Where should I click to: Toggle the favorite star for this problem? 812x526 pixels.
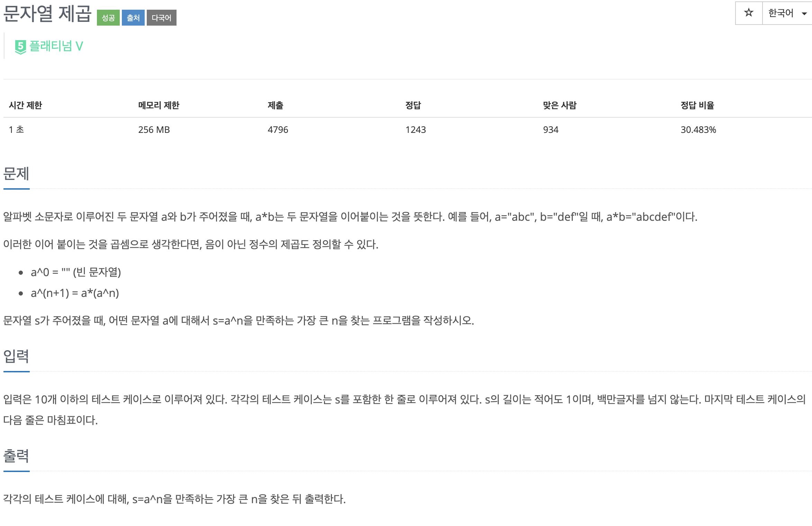748,13
